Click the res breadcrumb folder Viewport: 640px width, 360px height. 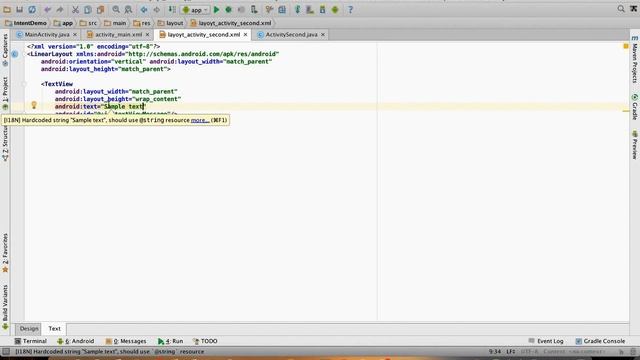(x=142, y=23)
